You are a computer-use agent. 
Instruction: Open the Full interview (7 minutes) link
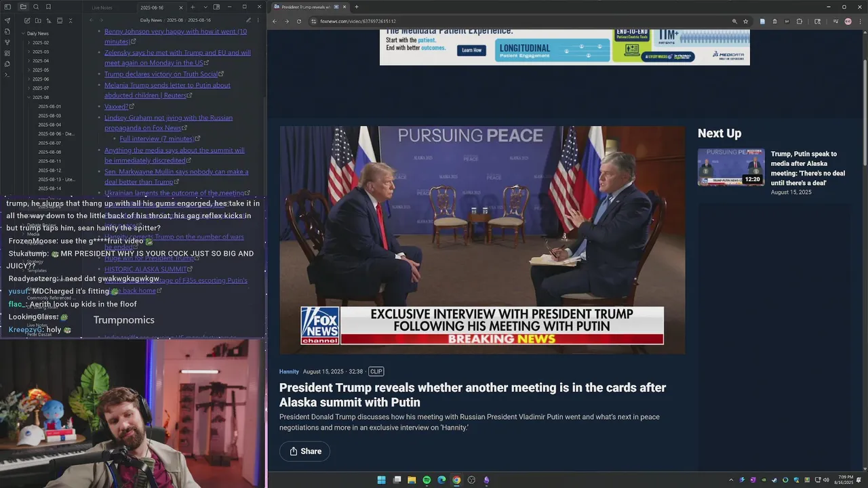[x=157, y=139]
